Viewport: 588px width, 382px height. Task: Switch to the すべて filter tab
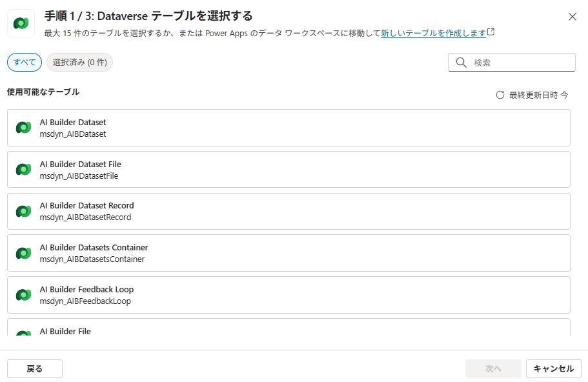pyautogui.click(x=25, y=62)
